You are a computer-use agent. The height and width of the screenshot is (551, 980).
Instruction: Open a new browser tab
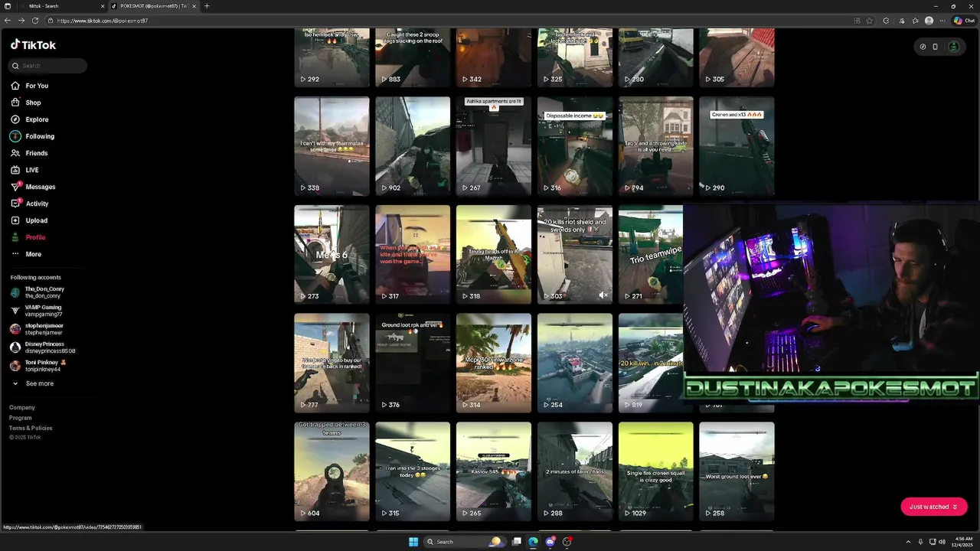[207, 6]
